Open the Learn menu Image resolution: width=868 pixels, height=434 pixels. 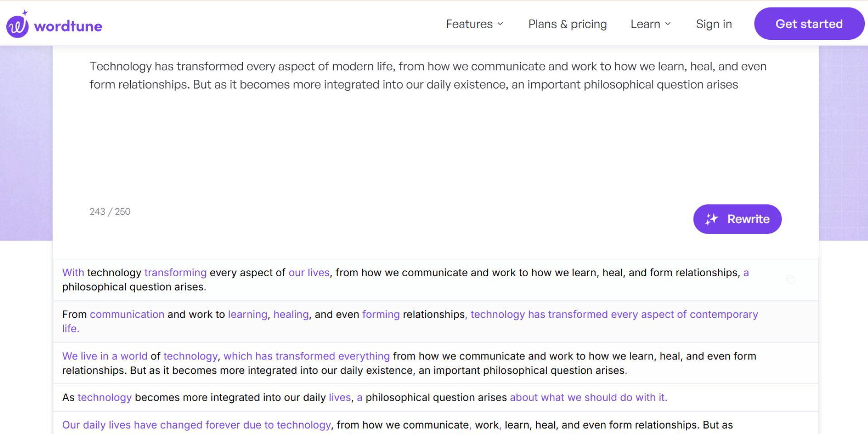(651, 24)
